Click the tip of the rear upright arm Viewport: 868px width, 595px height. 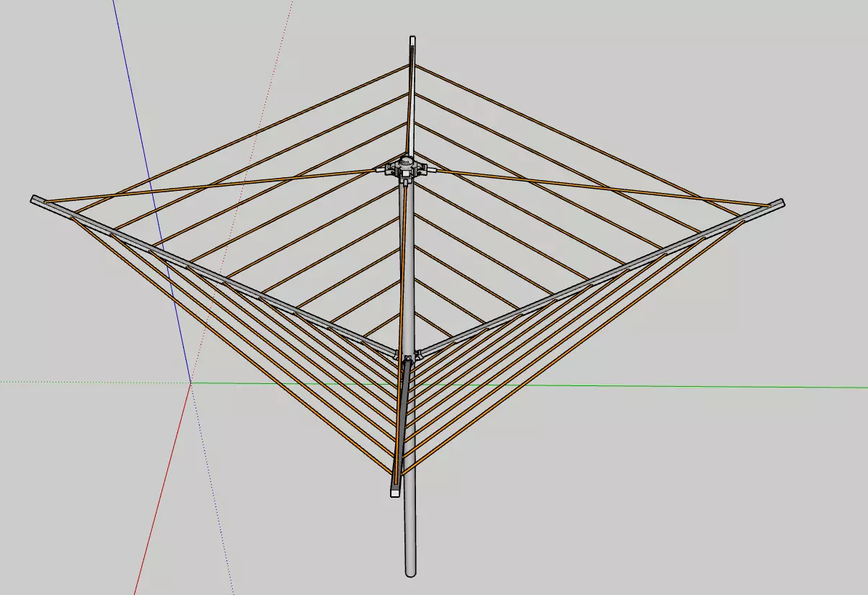pyautogui.click(x=412, y=40)
